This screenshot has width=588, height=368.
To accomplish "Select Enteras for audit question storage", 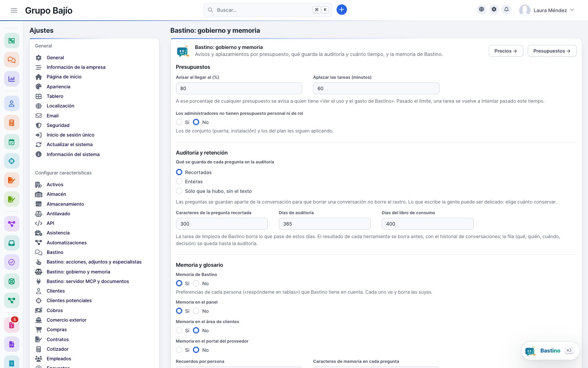I will coord(179,181).
